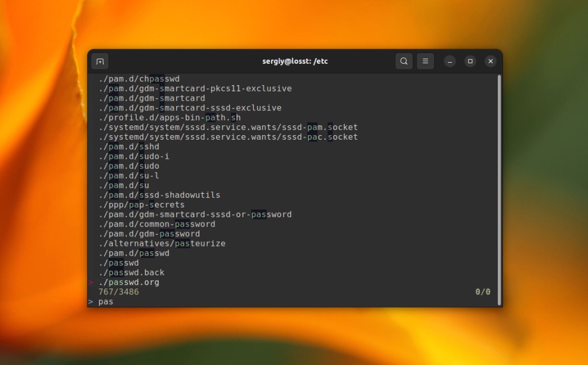This screenshot has height=365, width=588.
Task: Close the terminal window
Action: [490, 62]
